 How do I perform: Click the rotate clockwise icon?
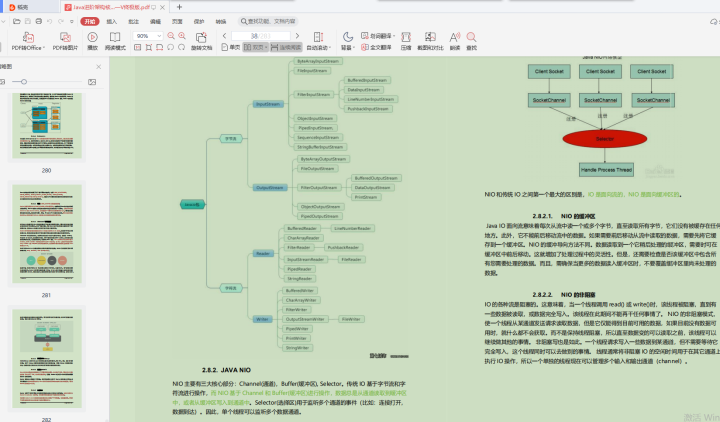point(181,47)
